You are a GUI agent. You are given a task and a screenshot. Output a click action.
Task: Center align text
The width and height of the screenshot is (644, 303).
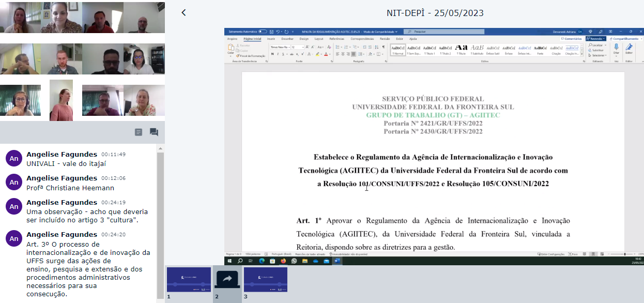point(343,54)
